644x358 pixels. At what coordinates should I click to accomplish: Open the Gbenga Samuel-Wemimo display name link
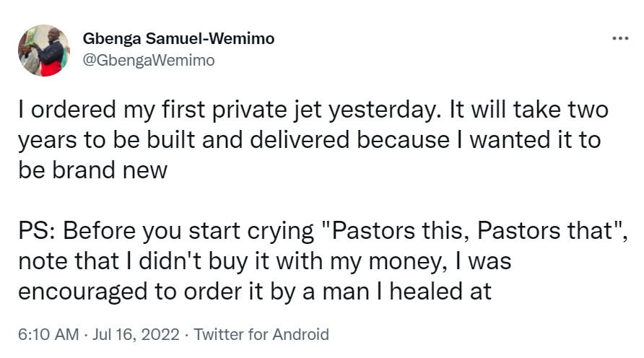pos(179,38)
